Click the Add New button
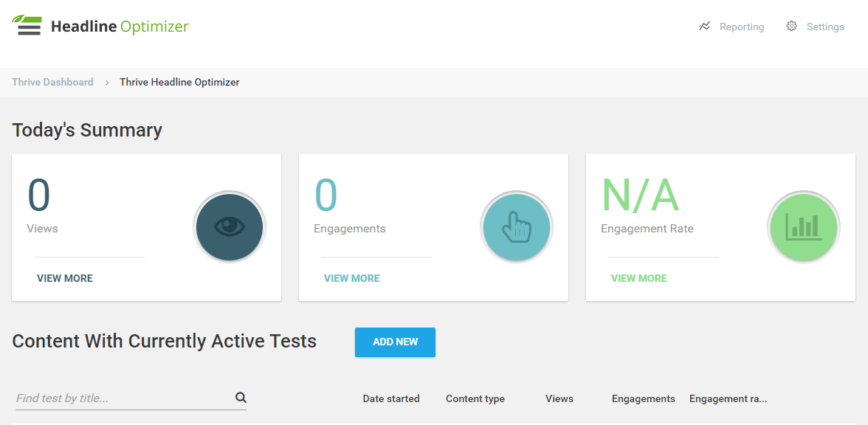Viewport: 868px width, 425px height. point(395,342)
